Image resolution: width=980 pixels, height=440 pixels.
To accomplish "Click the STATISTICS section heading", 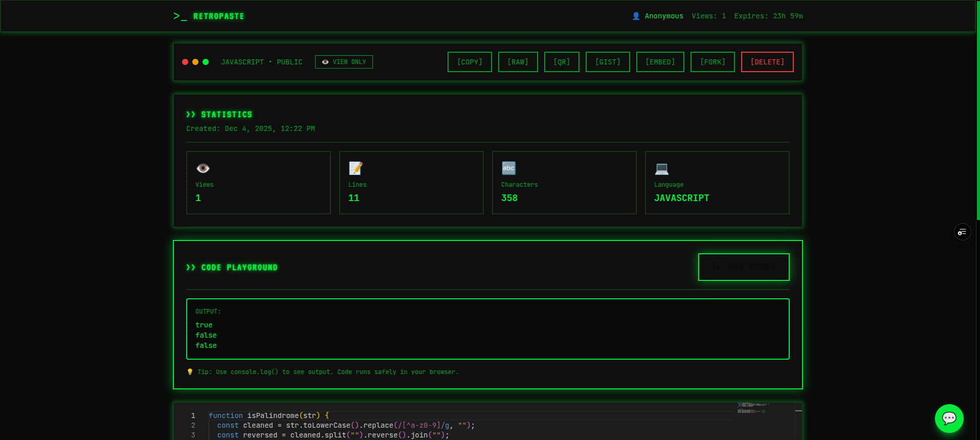I will (219, 115).
